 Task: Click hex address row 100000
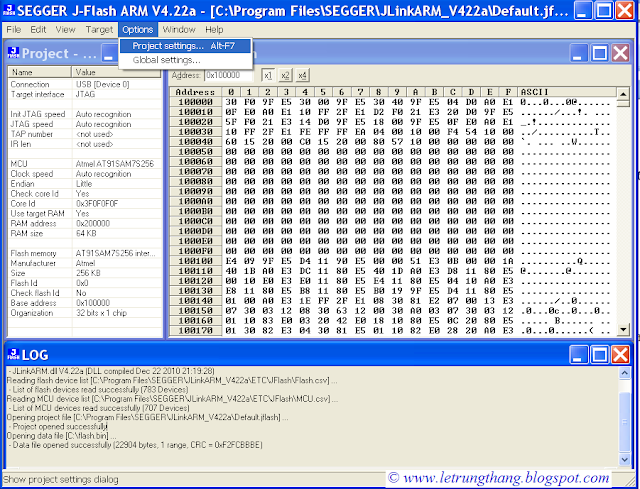196,102
